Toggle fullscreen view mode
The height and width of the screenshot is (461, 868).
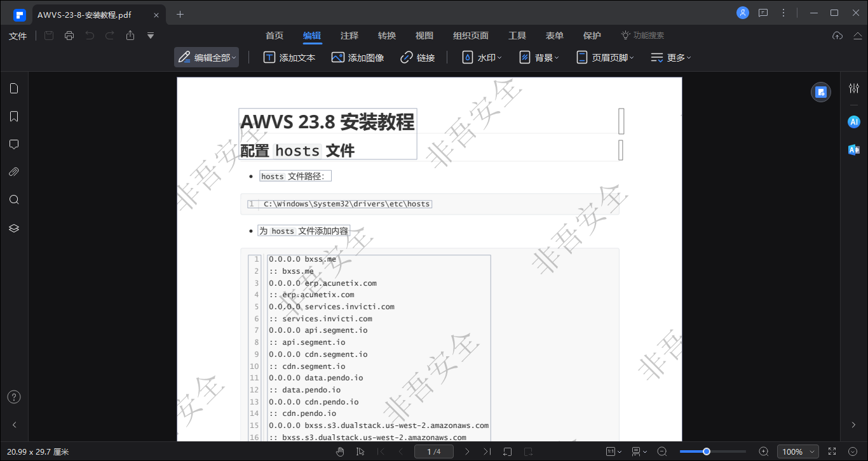pos(832,451)
